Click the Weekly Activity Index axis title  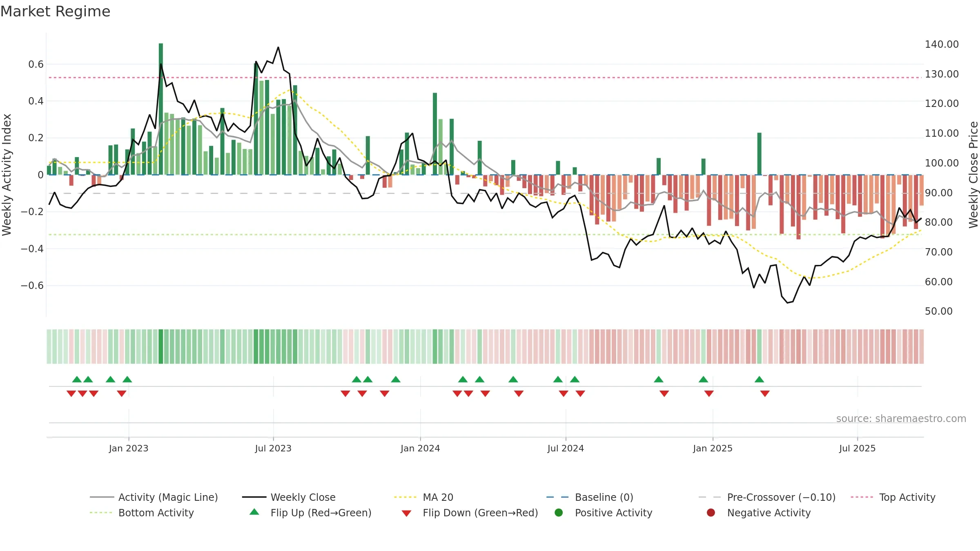tap(7, 175)
